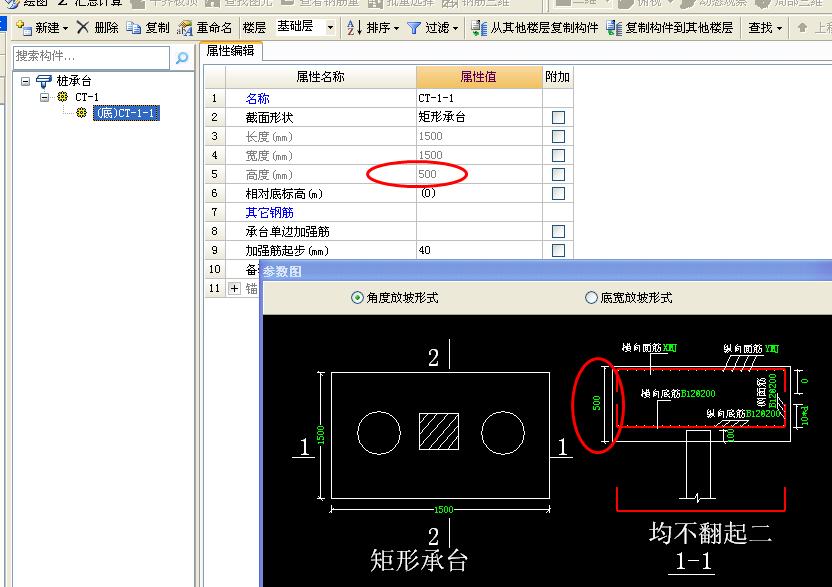
Task: Click the 删除 X delete icon
Action: (83, 27)
